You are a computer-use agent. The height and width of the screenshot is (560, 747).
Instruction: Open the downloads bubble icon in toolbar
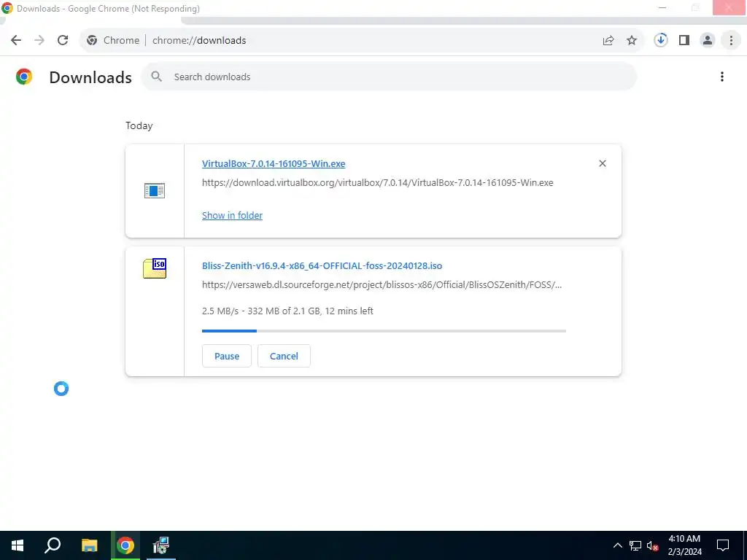pyautogui.click(x=661, y=40)
